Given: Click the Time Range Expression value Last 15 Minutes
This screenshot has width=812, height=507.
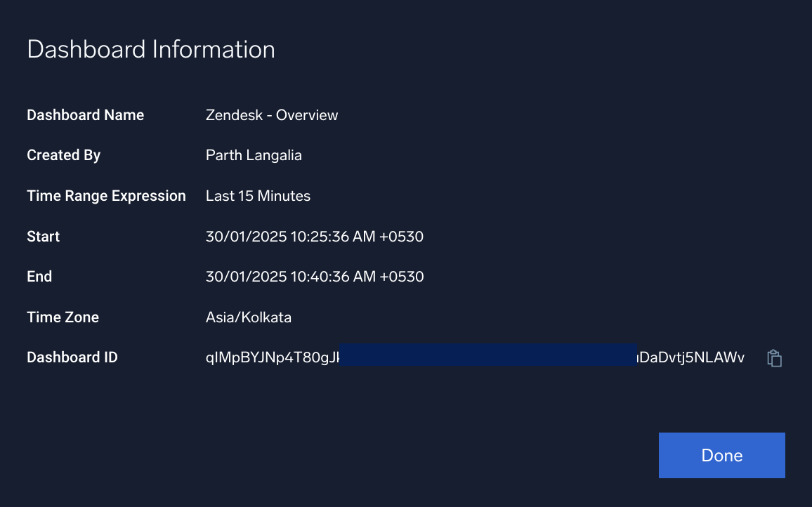Looking at the screenshot, I should tap(258, 196).
